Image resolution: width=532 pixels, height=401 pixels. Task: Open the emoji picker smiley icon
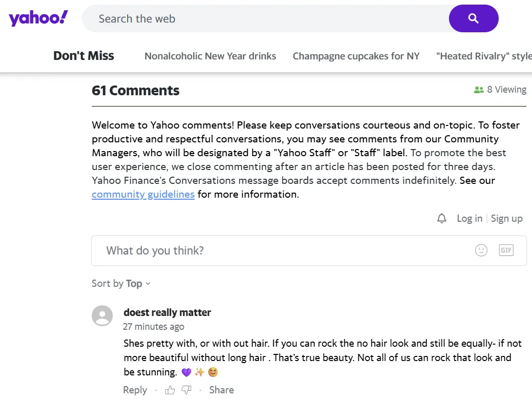coord(481,250)
